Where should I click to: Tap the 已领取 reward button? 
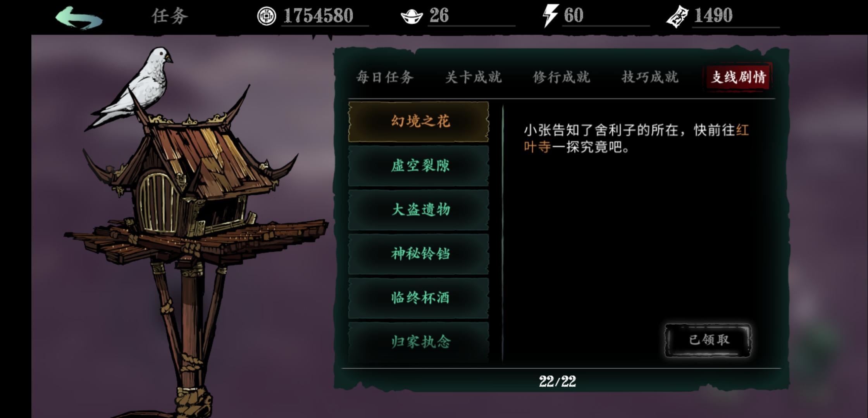pyautogui.click(x=708, y=340)
